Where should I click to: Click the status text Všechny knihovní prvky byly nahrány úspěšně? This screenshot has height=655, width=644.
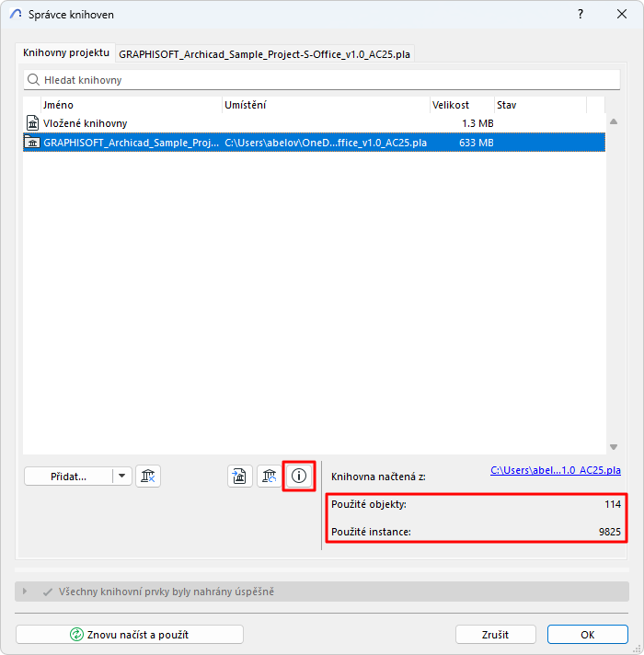point(167,592)
